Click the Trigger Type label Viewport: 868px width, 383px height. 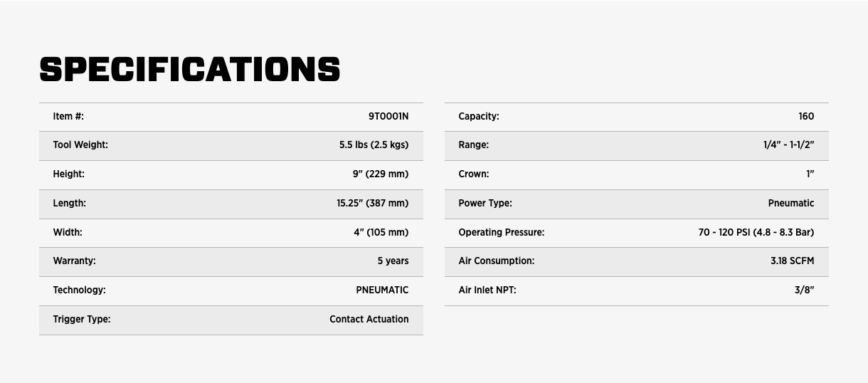click(x=82, y=319)
